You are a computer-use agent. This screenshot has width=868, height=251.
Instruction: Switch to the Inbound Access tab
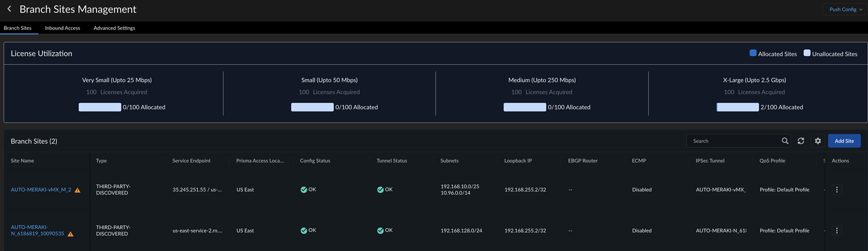click(62, 28)
